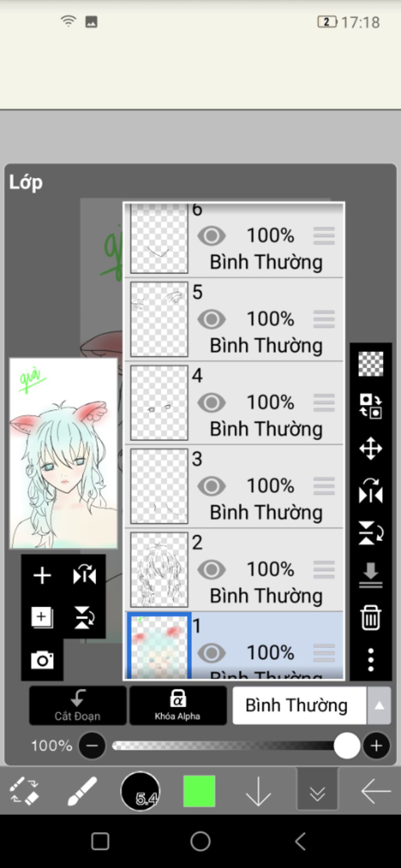401x868 pixels.
Task: Select the brush tool in bottom toolbar
Action: pyautogui.click(x=82, y=791)
